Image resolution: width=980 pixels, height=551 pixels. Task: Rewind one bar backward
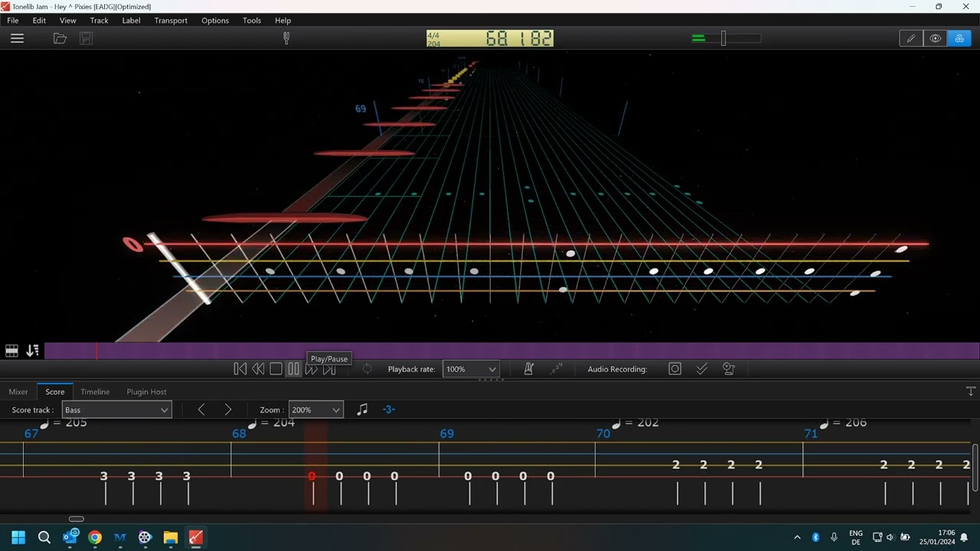pos(258,369)
